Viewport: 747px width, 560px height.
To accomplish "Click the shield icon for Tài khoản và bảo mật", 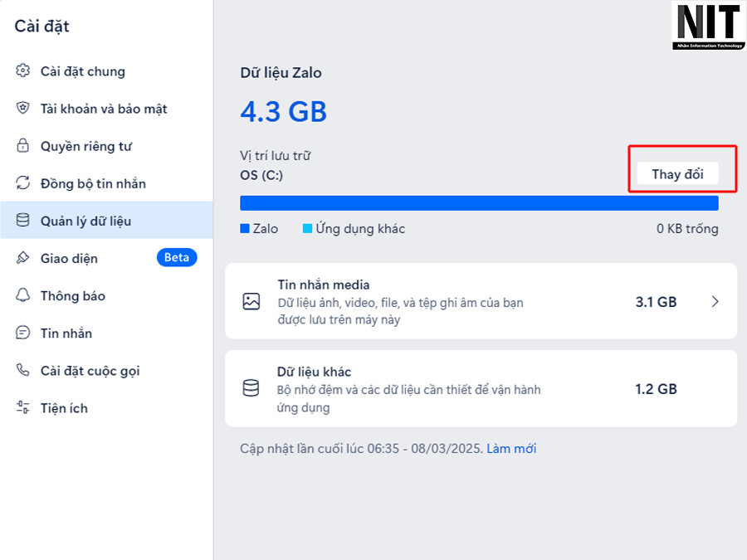I will (x=22, y=108).
